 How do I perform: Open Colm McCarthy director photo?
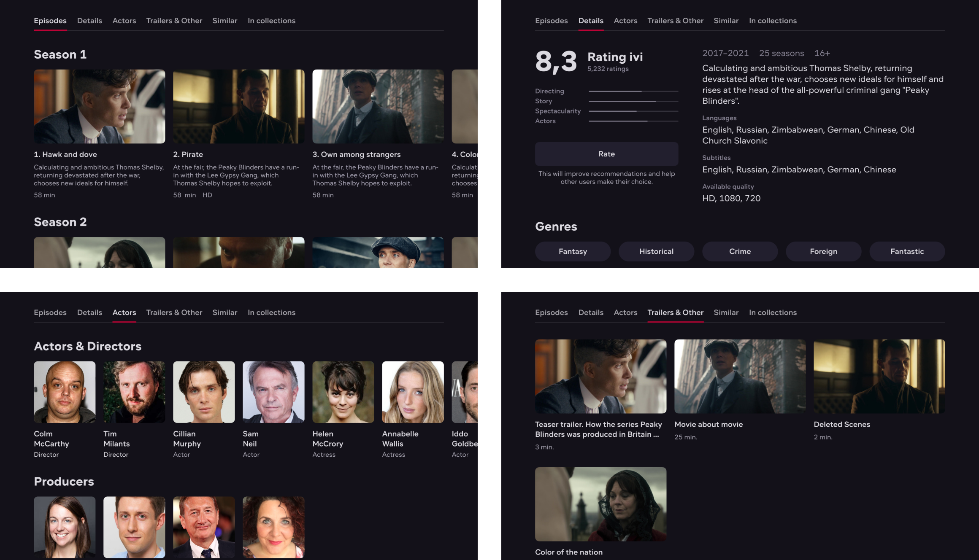tap(65, 392)
